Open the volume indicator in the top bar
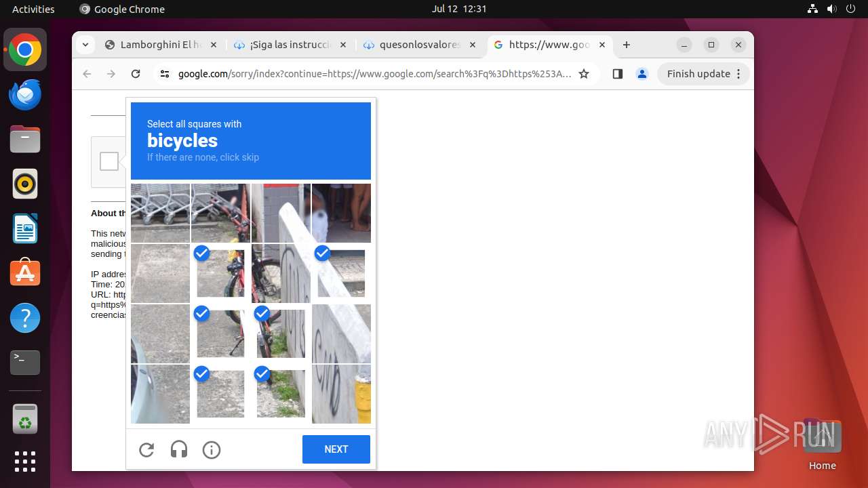This screenshot has height=488, width=868. 832,9
